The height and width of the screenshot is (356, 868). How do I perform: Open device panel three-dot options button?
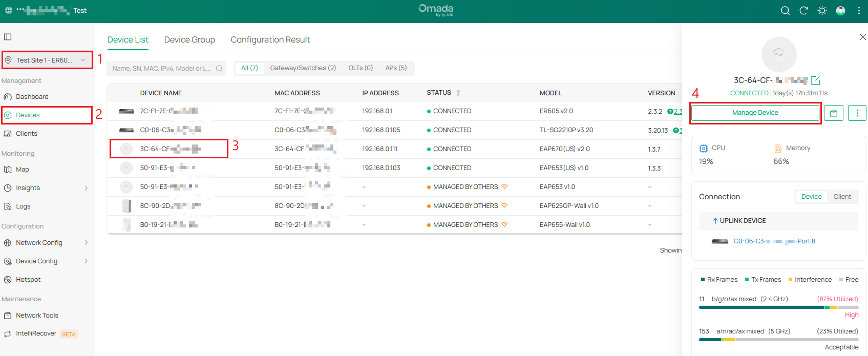(x=858, y=113)
